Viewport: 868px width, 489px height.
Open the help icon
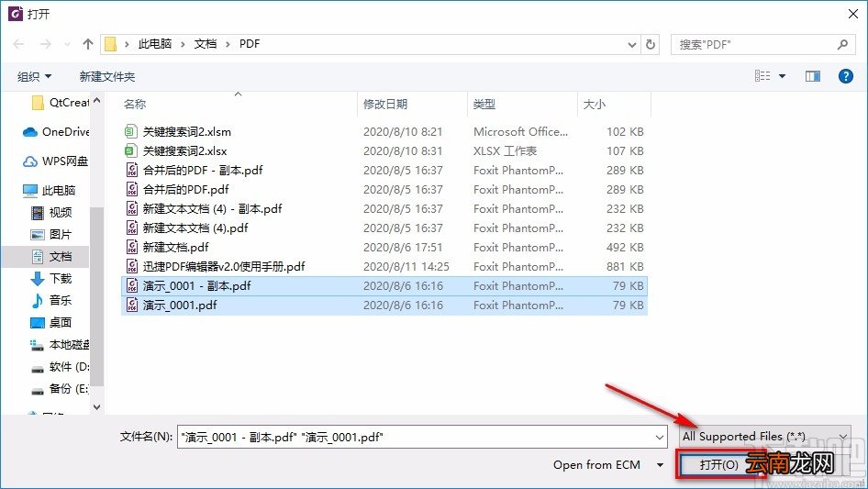coord(845,76)
